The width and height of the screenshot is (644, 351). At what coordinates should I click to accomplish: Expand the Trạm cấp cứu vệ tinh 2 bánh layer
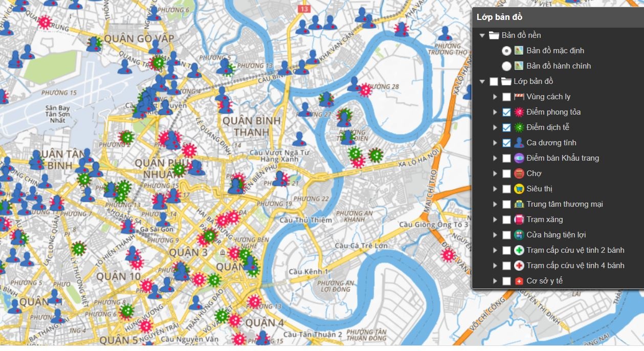click(x=495, y=250)
